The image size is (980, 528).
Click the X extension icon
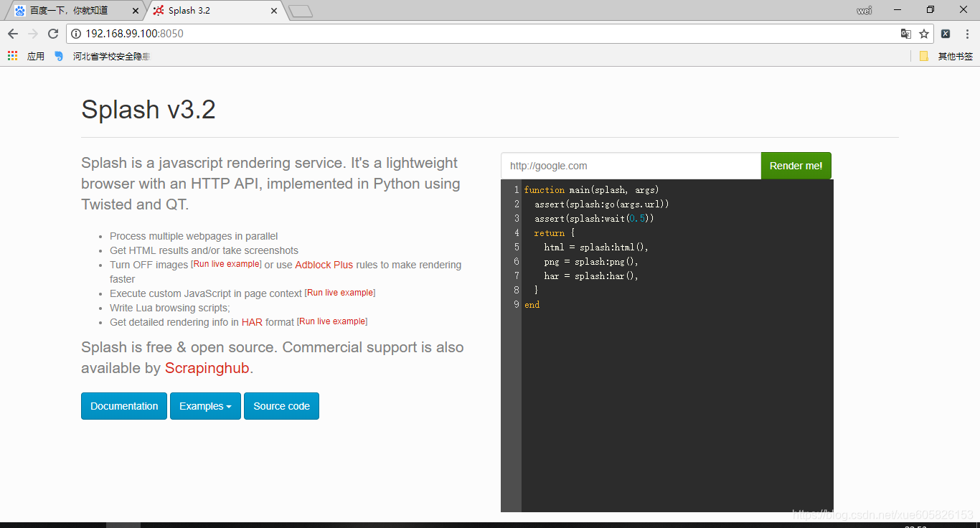[946, 34]
